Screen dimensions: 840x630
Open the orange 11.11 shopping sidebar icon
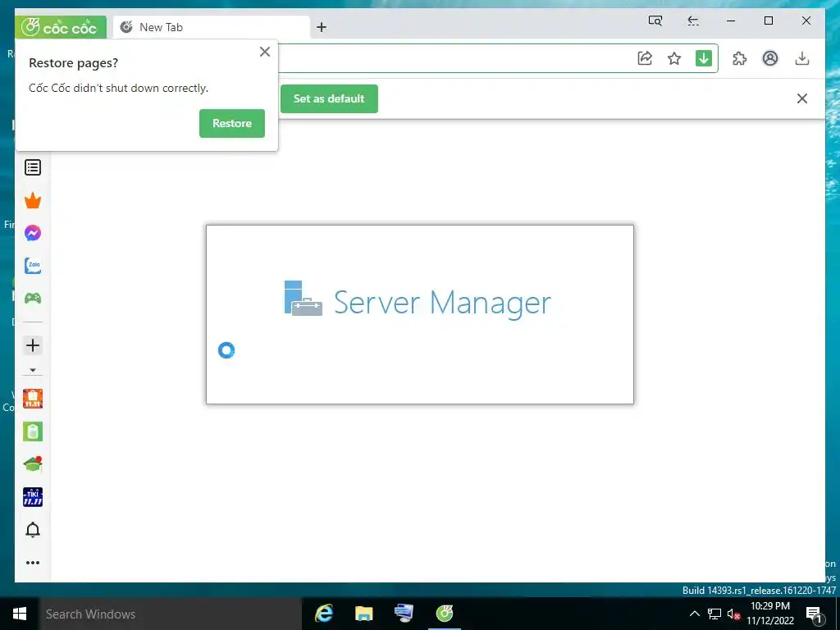(x=33, y=399)
